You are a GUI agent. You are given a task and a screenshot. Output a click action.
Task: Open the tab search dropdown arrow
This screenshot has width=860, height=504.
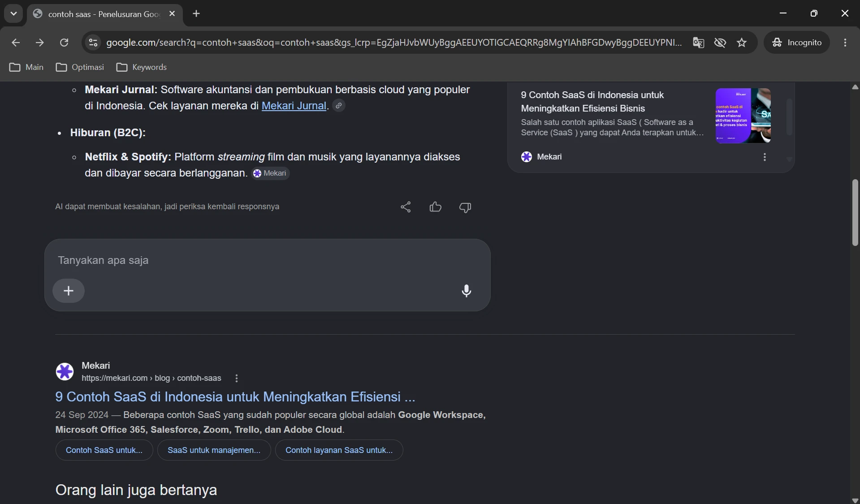click(x=13, y=13)
